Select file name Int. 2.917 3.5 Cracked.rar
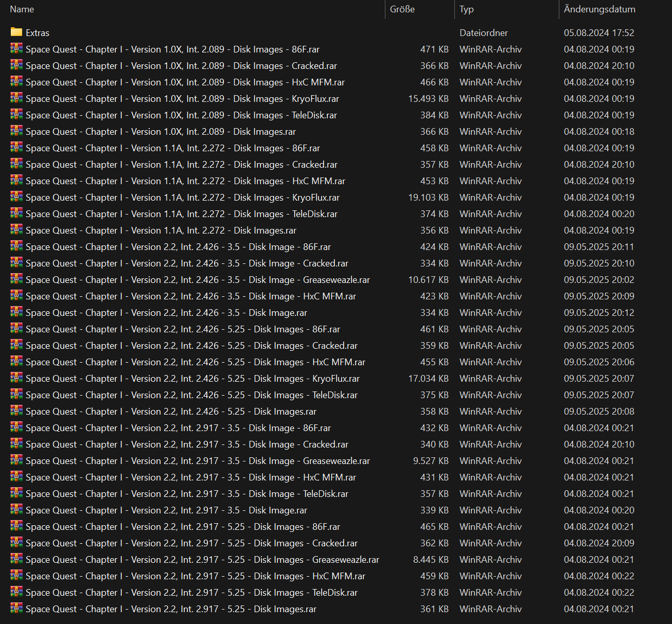 pos(187,444)
